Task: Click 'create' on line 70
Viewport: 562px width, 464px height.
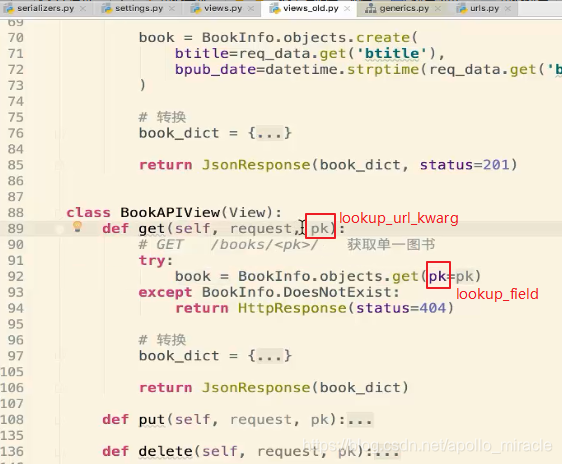Action: [382, 38]
